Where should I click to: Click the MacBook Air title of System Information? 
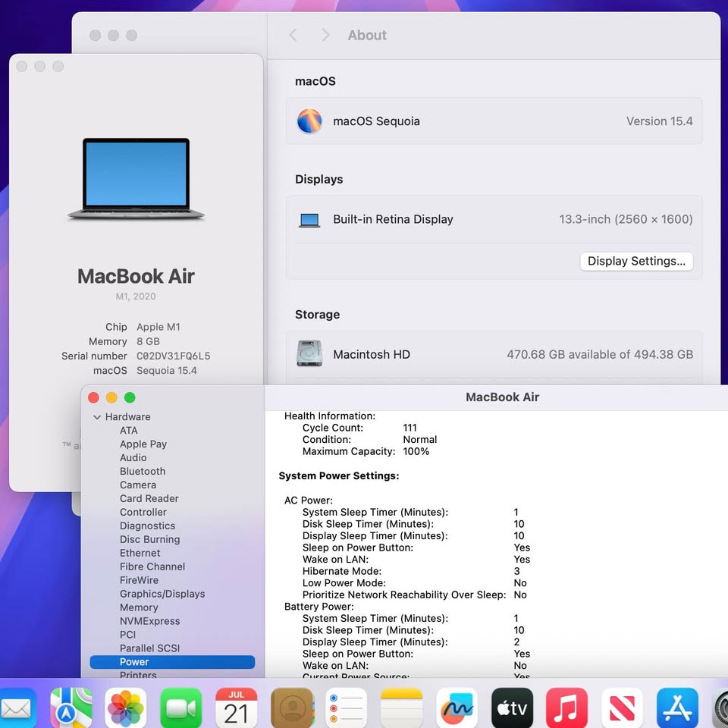(502, 397)
